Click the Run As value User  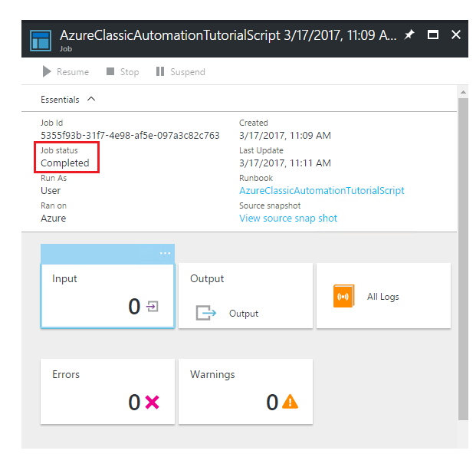tap(51, 191)
